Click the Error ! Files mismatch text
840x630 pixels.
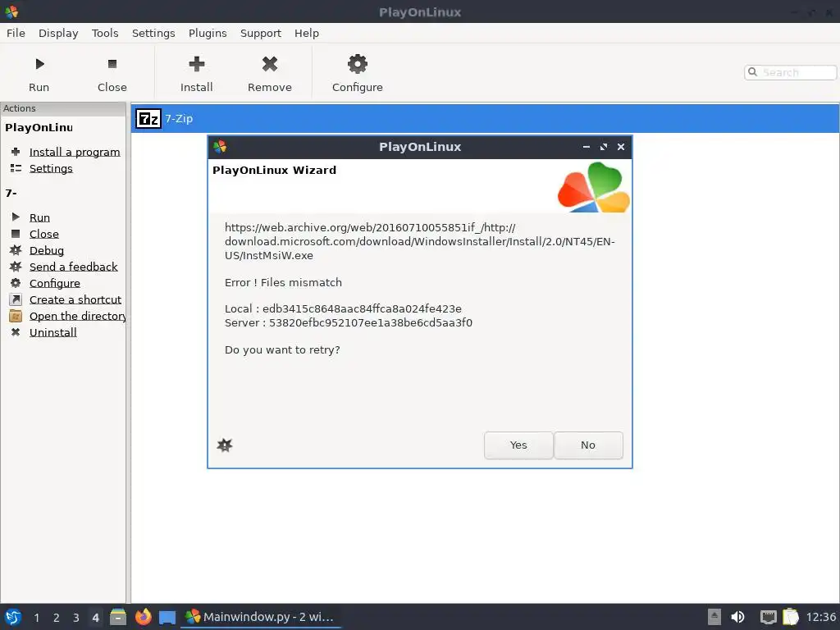point(283,282)
